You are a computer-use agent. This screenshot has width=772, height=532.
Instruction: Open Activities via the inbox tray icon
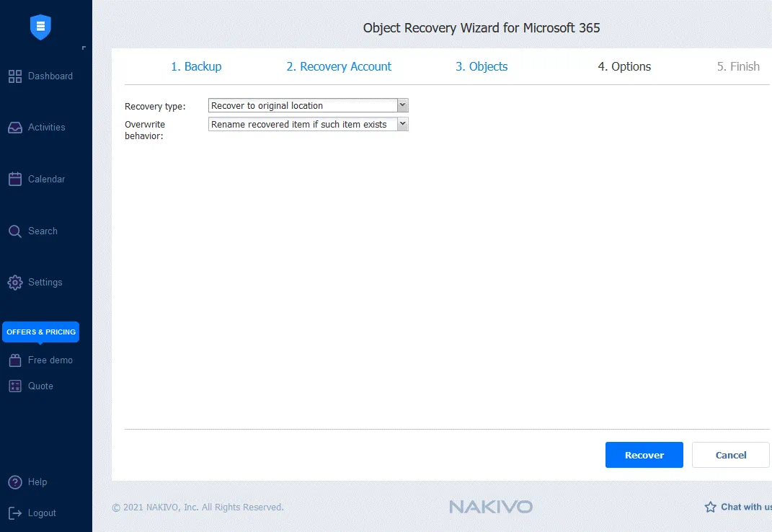14,128
